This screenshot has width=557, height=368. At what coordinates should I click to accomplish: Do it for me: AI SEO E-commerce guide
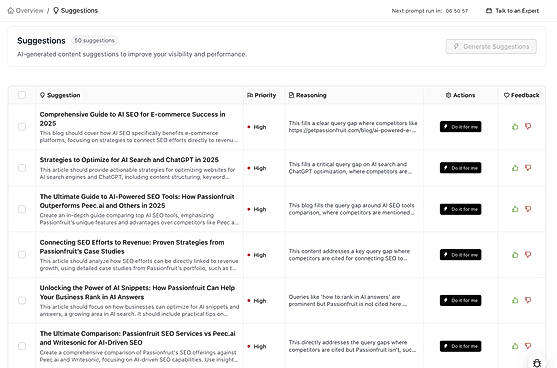coord(460,127)
